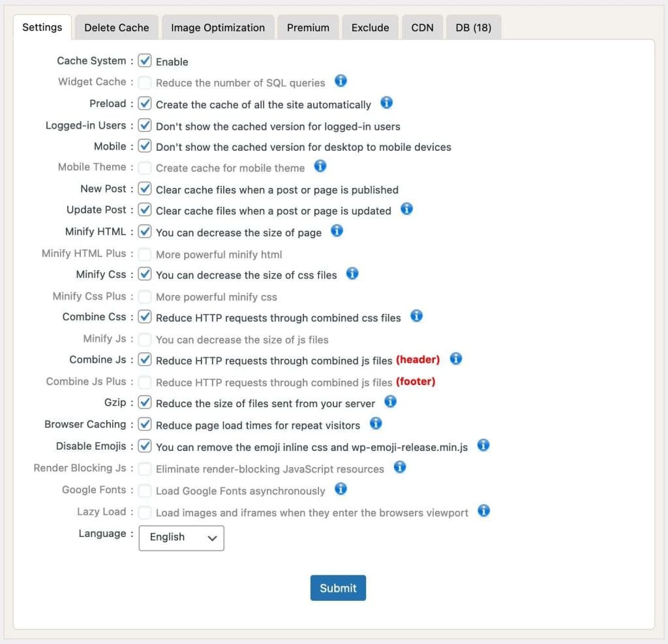This screenshot has width=668, height=644.
Task: Open the Widget Cache info tooltip icon
Action: [x=341, y=81]
